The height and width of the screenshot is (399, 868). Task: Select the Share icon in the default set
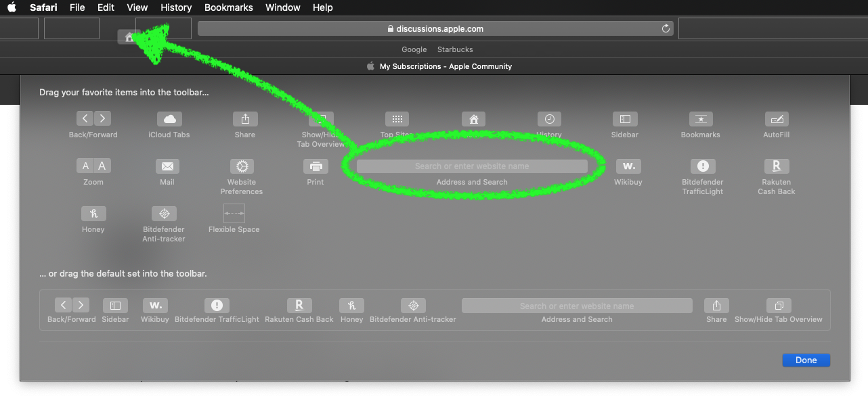[x=716, y=306]
